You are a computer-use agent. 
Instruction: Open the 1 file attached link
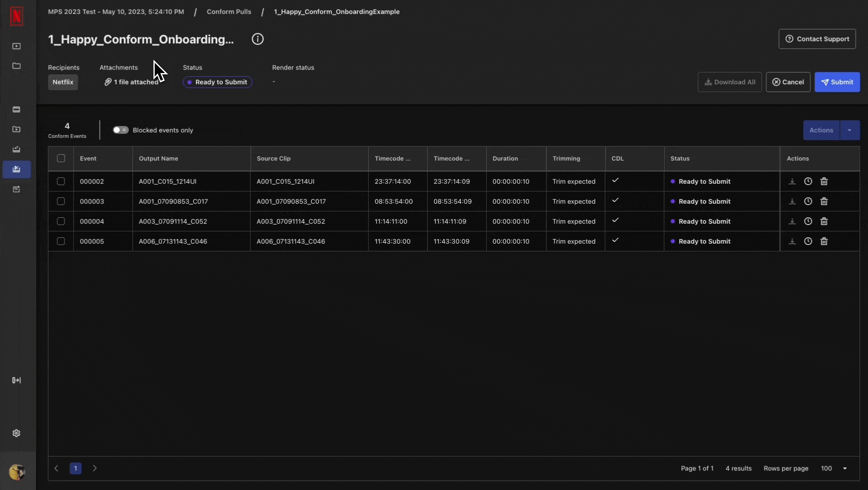131,82
